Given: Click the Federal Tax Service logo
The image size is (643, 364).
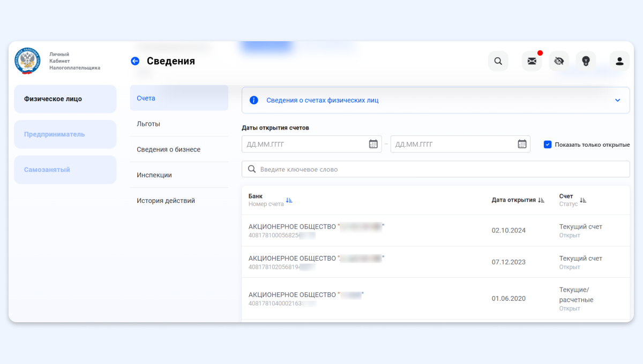Looking at the screenshot, I should (27, 61).
